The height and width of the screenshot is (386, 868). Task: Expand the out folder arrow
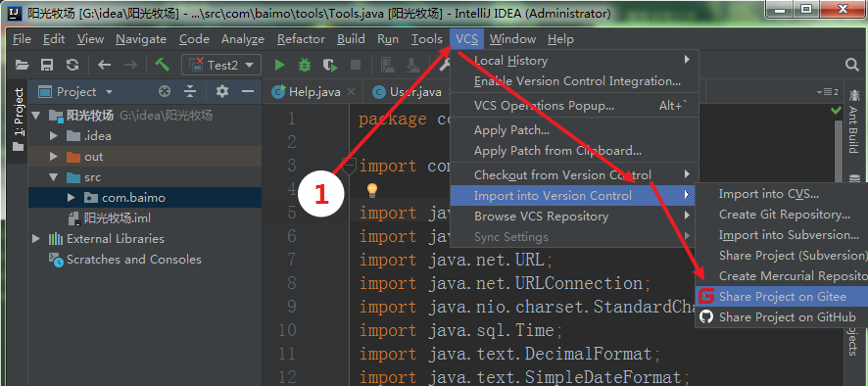pos(54,157)
